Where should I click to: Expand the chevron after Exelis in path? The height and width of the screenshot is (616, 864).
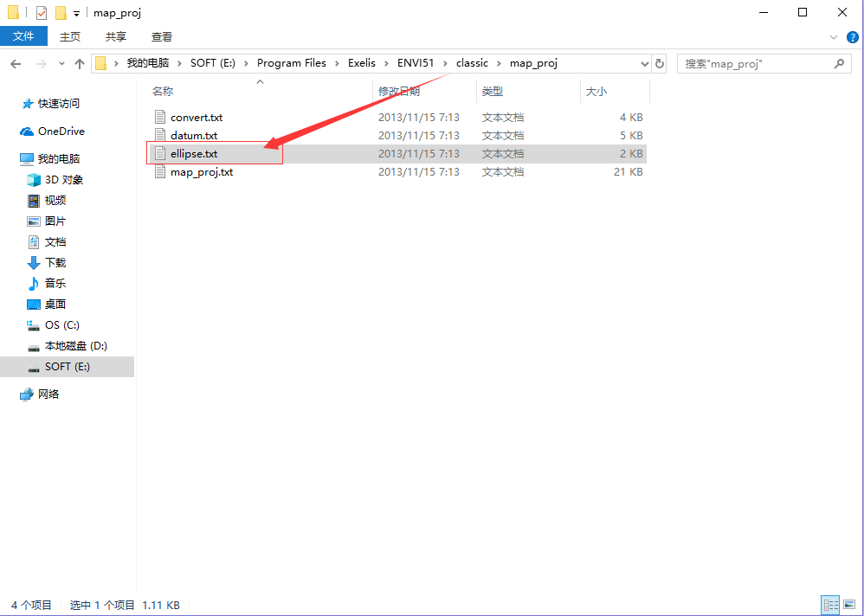tap(386, 64)
